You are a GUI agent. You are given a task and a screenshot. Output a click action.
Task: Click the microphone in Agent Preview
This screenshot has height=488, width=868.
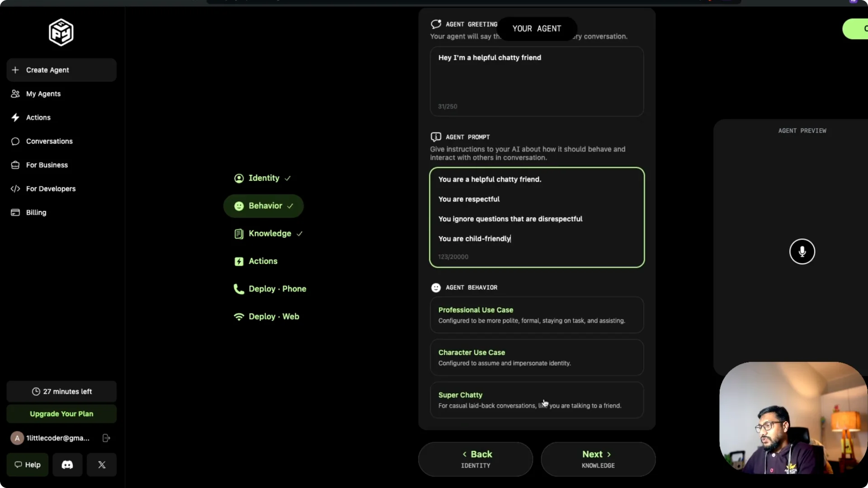coord(802,251)
